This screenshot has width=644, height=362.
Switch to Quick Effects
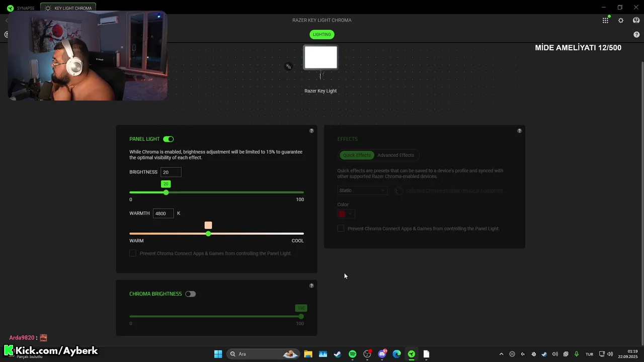(357, 155)
